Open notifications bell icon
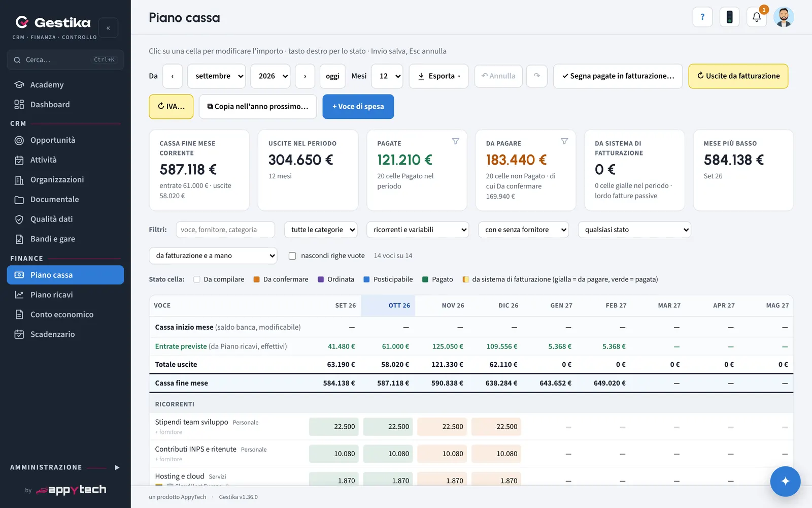The image size is (812, 508). (756, 17)
